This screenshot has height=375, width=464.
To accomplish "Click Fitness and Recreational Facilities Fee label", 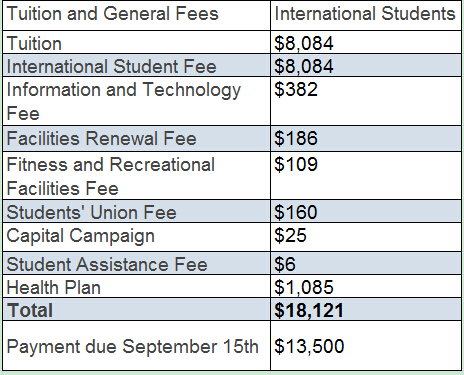I will point(111,176).
